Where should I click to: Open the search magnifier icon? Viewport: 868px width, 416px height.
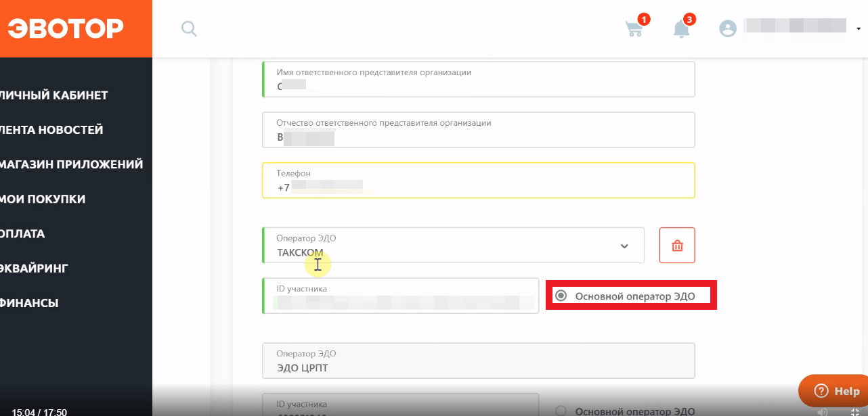tap(189, 28)
